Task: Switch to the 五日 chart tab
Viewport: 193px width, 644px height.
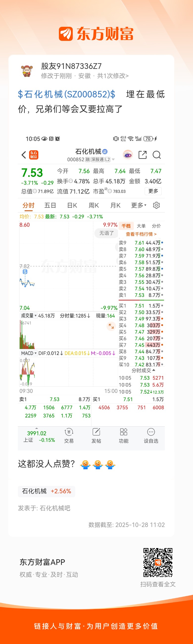Action: [50, 205]
